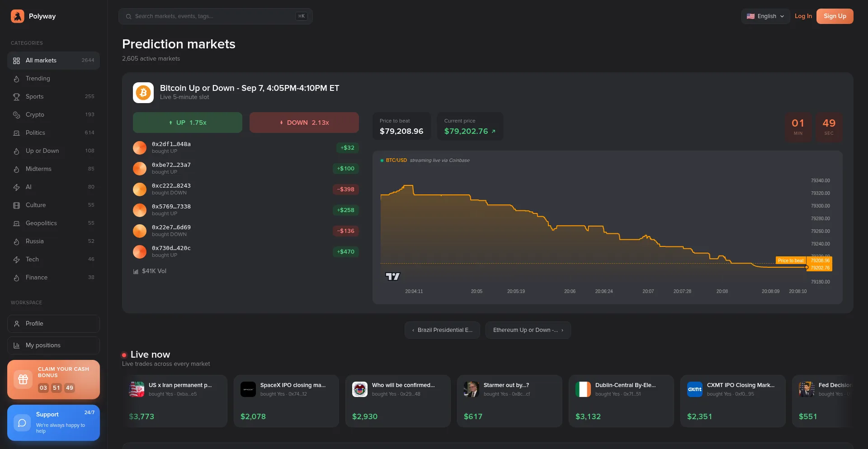
Task: Select the Politics category
Action: tap(53, 133)
